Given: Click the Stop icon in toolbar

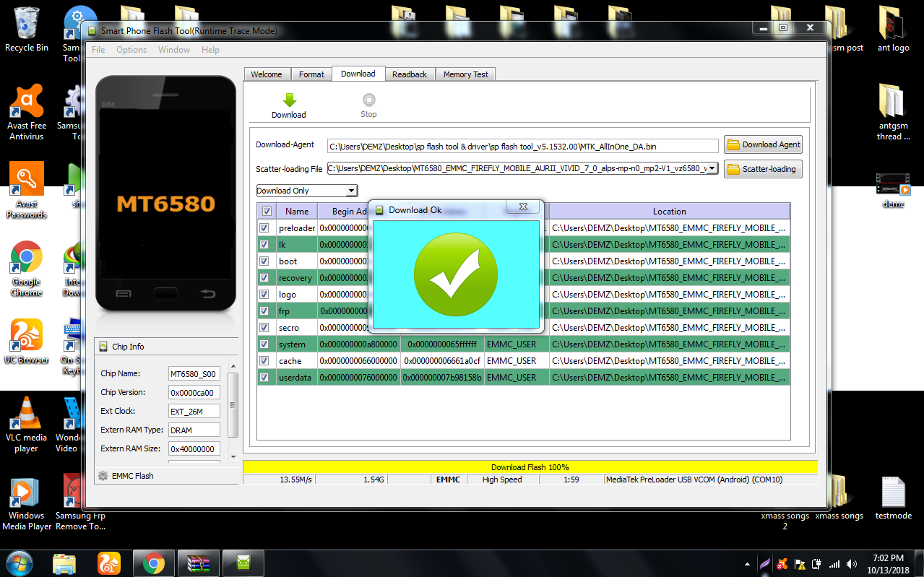Looking at the screenshot, I should pos(368,100).
